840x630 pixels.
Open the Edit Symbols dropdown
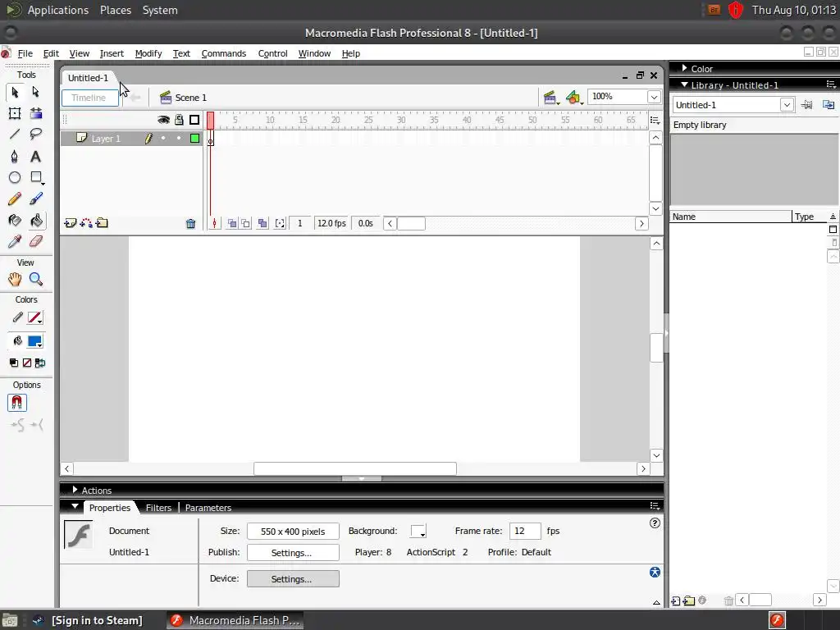tap(573, 98)
